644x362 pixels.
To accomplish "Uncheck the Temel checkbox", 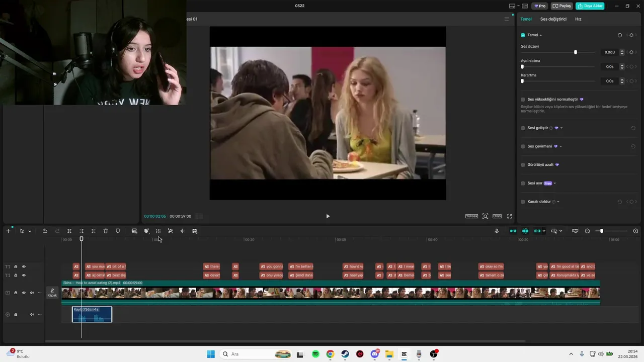I will 523,35.
